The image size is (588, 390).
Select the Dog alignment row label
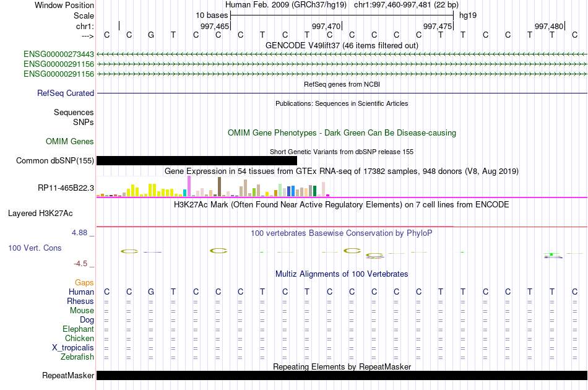click(87, 320)
